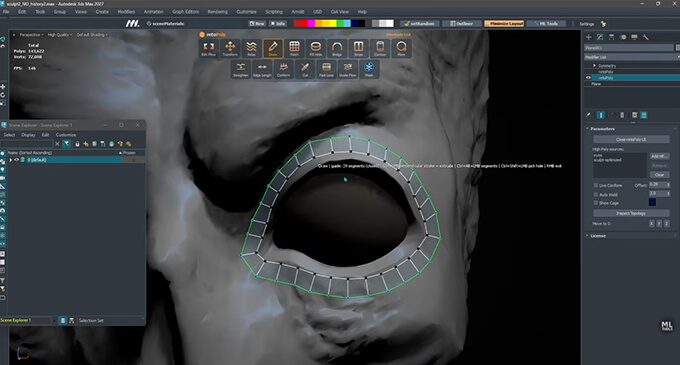
Task: Click the Mask tool icon
Action: [x=369, y=69]
